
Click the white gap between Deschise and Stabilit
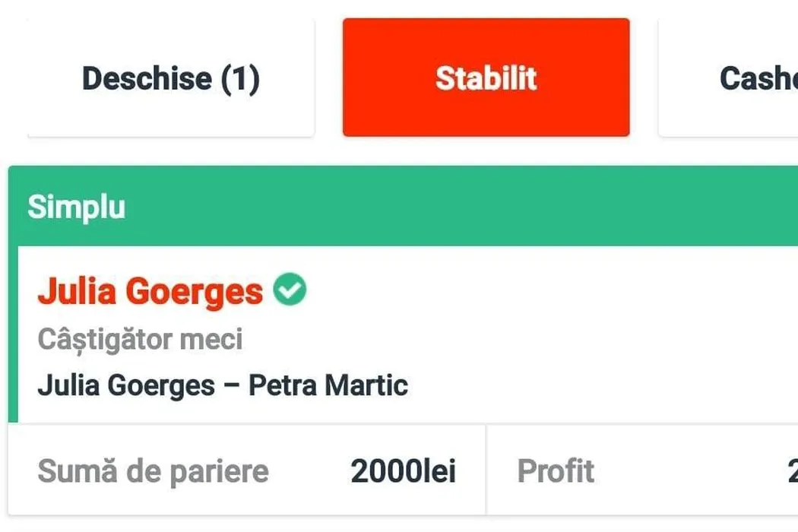[328, 78]
